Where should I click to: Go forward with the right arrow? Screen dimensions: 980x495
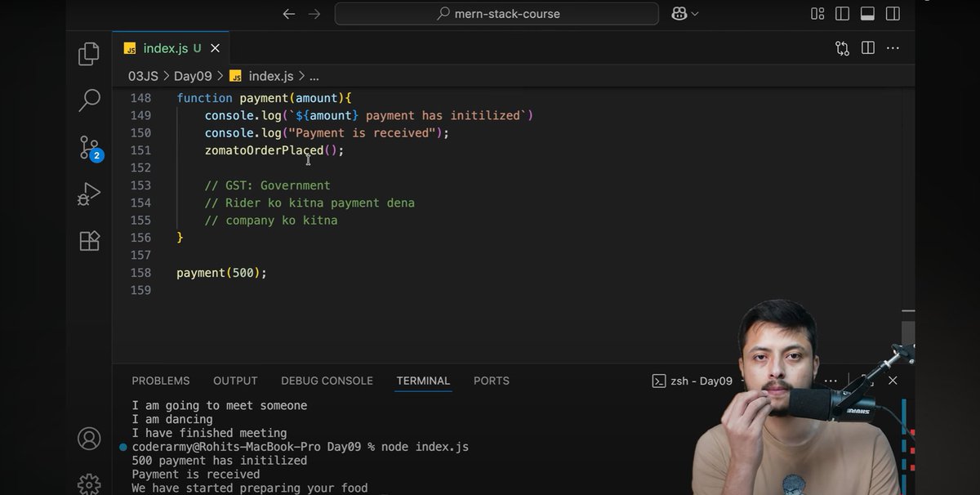pos(314,14)
